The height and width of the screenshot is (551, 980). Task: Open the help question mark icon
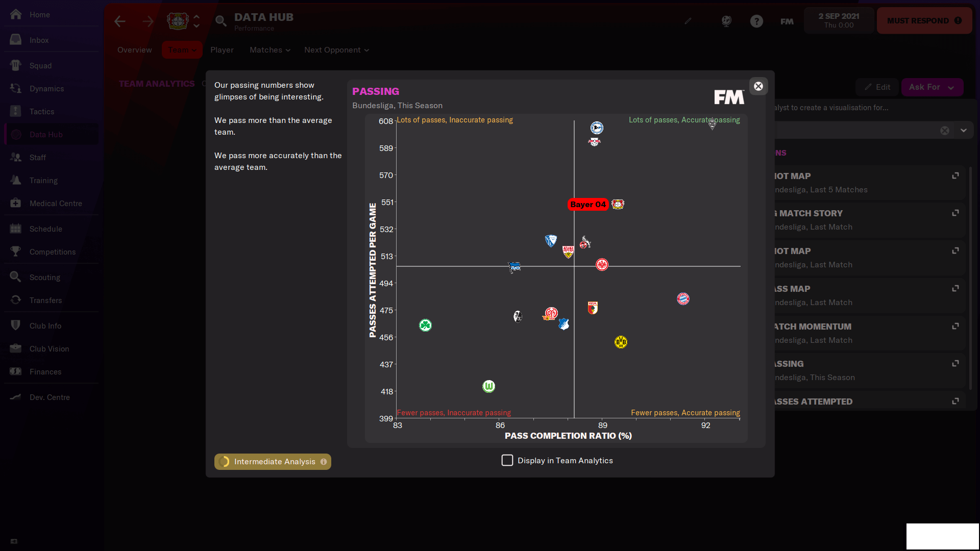tap(756, 21)
